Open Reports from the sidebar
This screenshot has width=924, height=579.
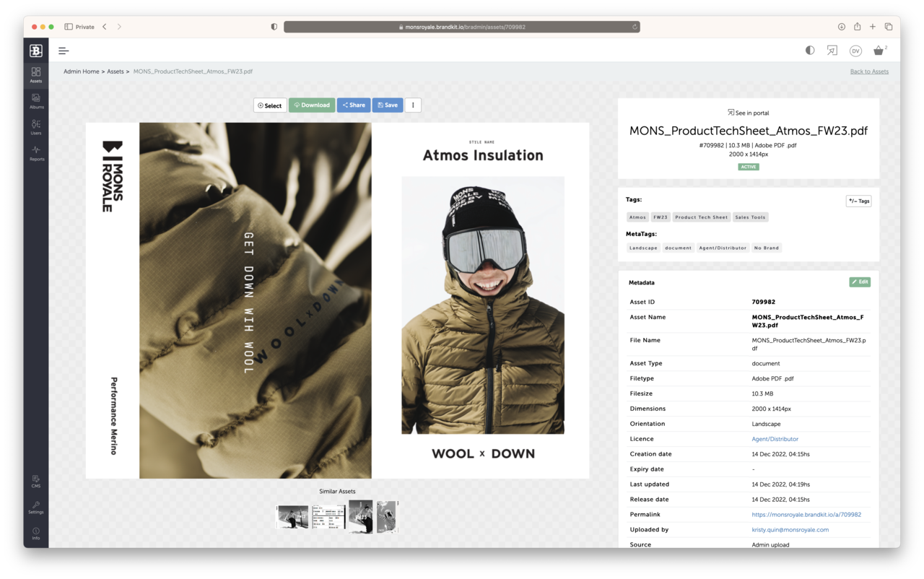[36, 153]
